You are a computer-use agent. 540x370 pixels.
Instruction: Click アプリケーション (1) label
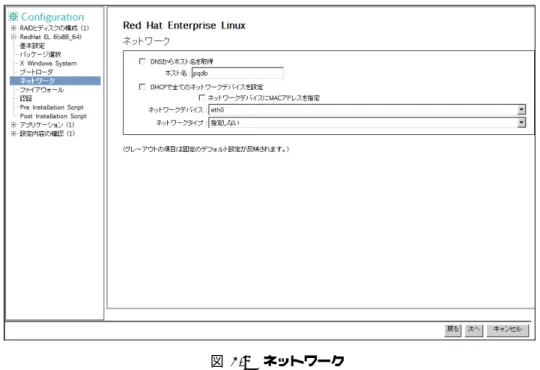tap(47, 125)
